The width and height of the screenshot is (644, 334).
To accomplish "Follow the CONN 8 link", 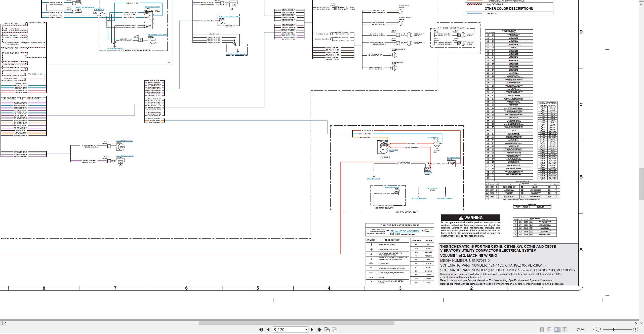I will (x=99, y=10).
